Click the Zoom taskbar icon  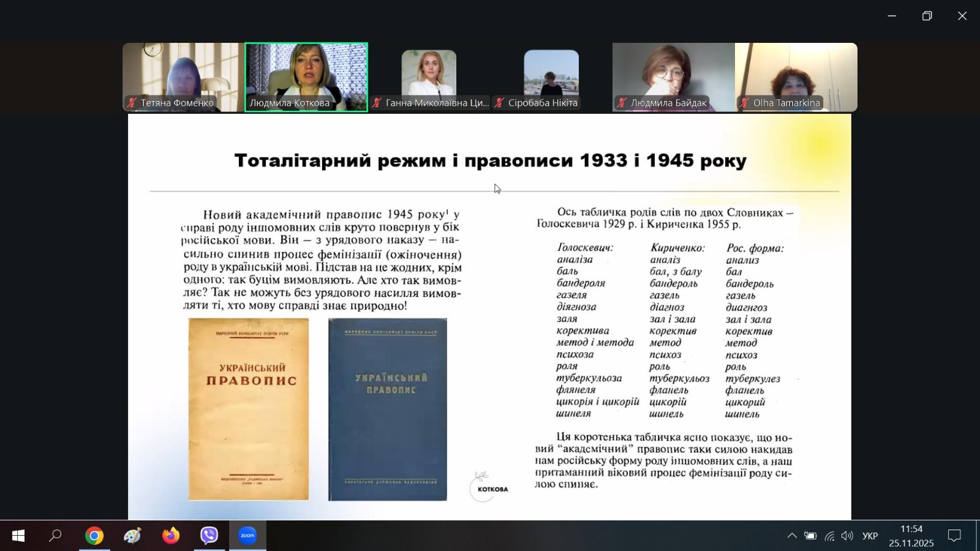pos(247,536)
